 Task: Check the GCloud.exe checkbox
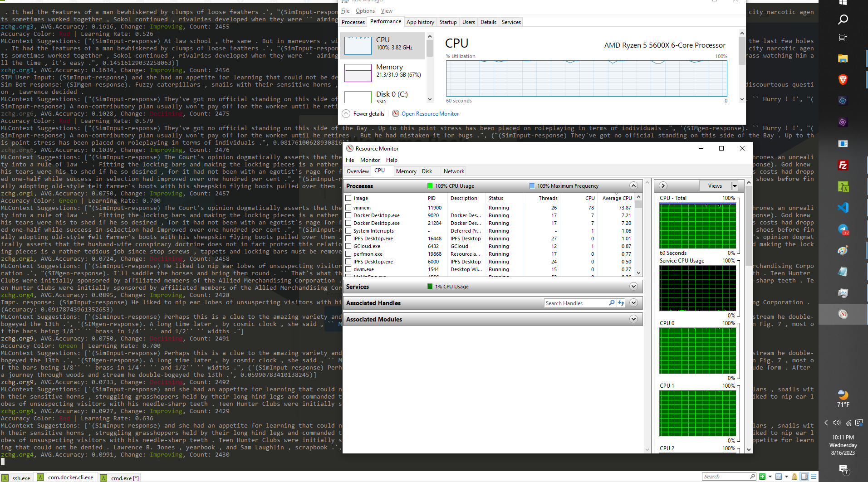tap(348, 246)
